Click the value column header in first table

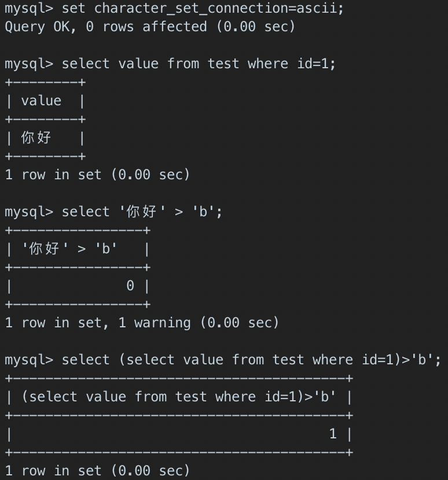(x=41, y=101)
